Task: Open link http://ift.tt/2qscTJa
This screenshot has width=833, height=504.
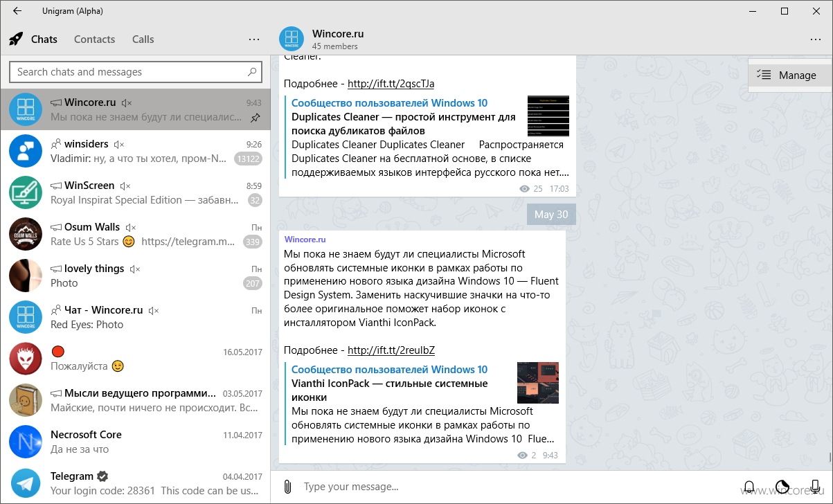Action: tap(391, 84)
